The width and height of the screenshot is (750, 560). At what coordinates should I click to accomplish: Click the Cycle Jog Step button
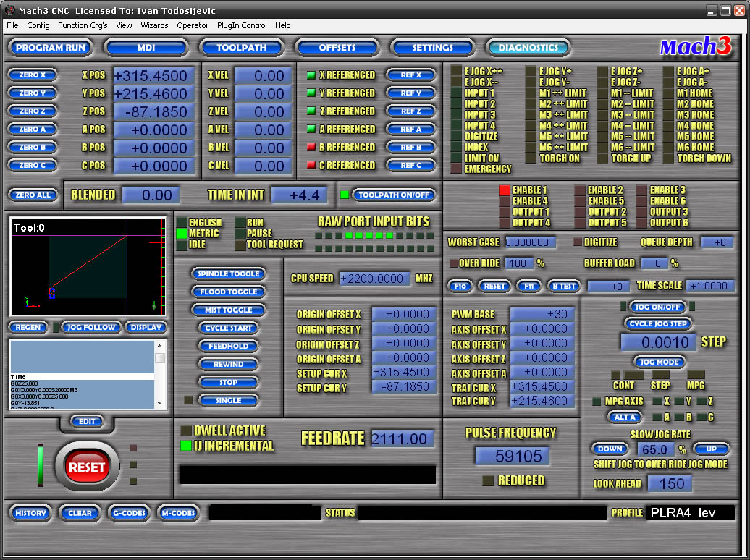coord(658,323)
